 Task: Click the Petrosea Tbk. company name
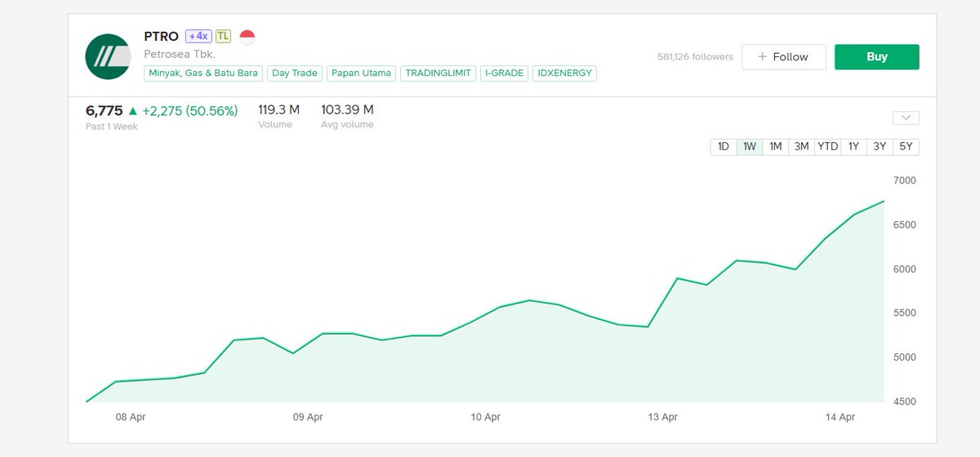pos(180,55)
